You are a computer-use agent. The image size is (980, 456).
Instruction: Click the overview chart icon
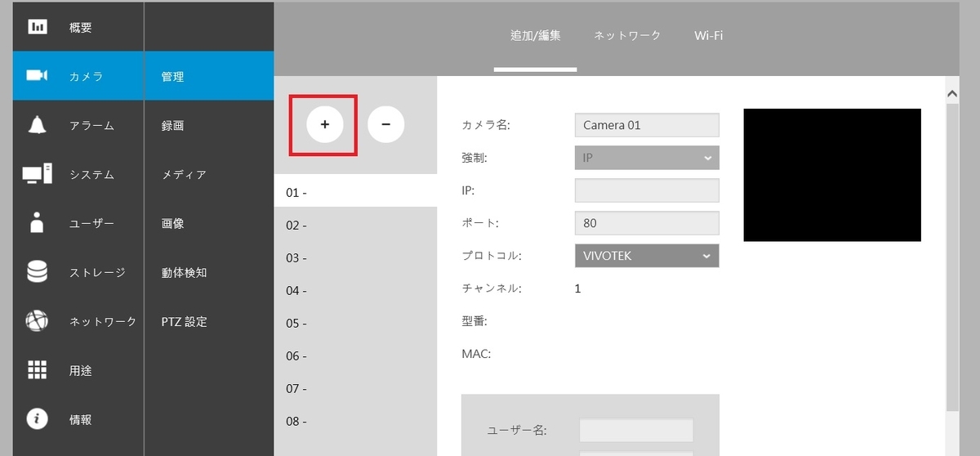click(x=38, y=27)
